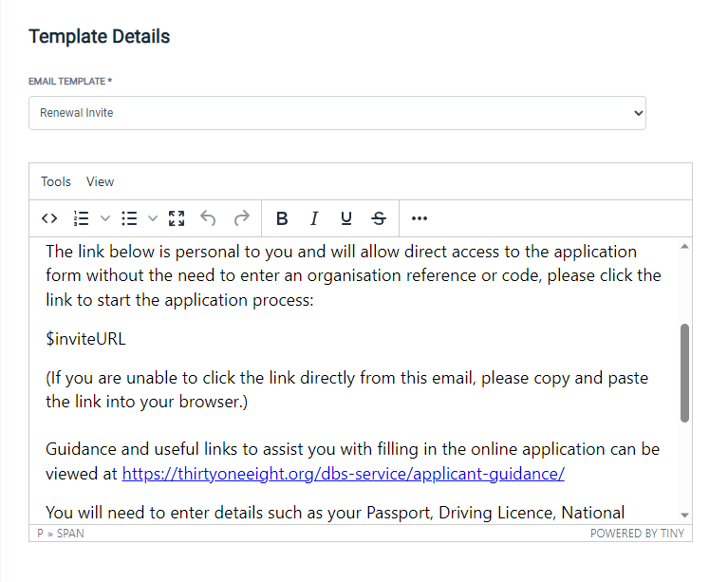Click the redo arrow icon
This screenshot has height=582, width=728.
pos(241,218)
